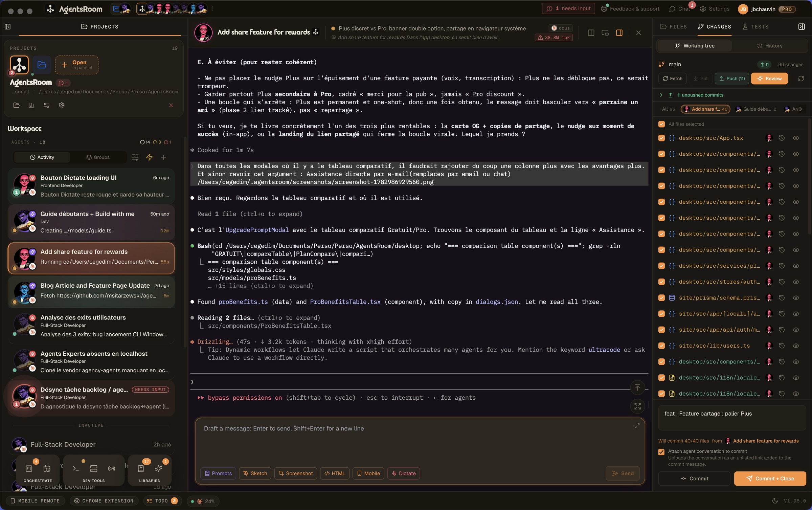Click the fullscreen expand terminal icon
The height and width of the screenshot is (510, 812).
point(637,406)
